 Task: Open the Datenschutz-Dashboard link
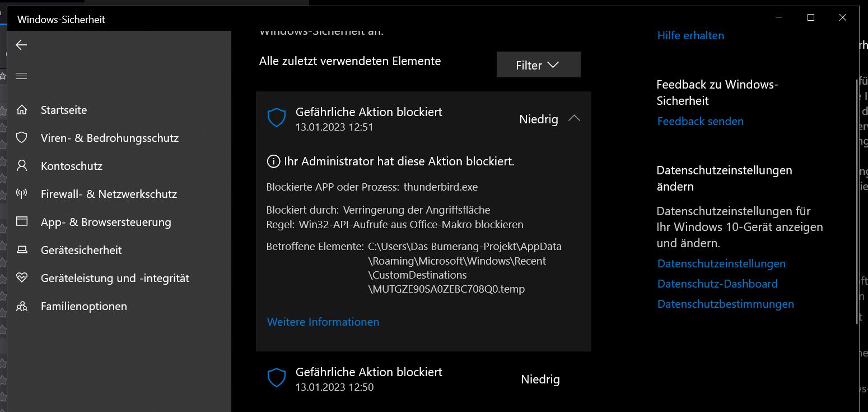click(x=717, y=284)
